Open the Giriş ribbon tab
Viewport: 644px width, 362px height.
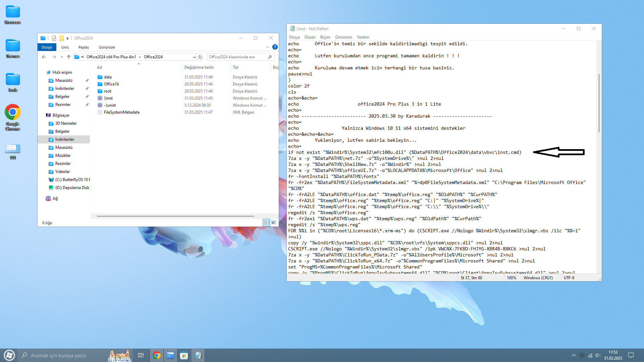65,47
